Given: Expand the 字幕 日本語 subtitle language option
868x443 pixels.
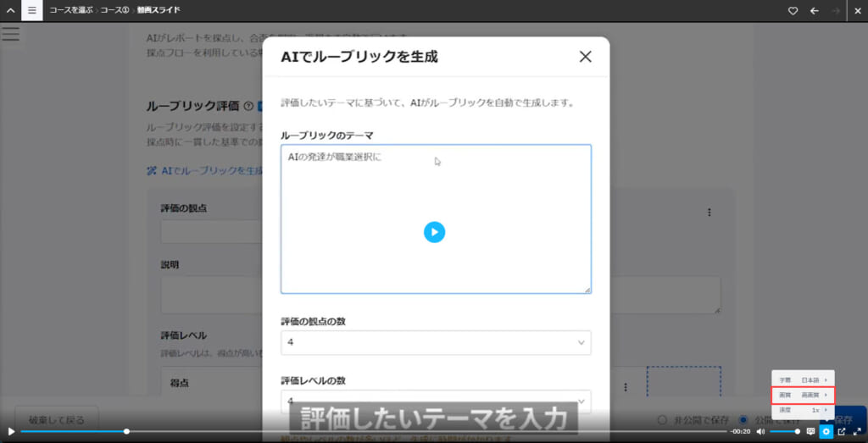Looking at the screenshot, I should [803, 380].
